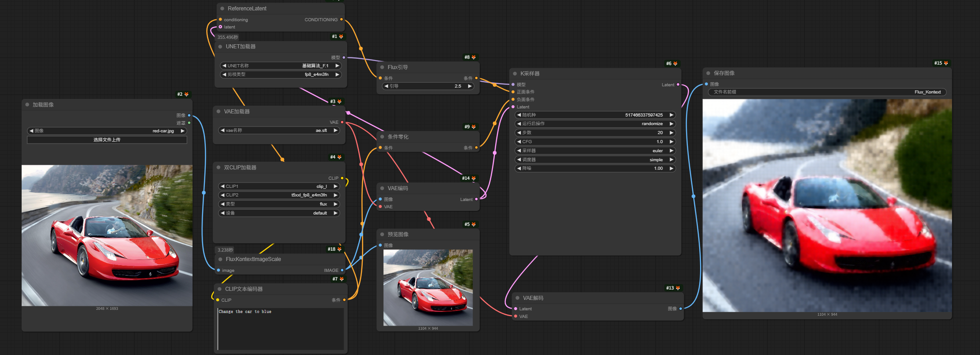
Task: Click the 选择文件上传 upload button
Action: click(107, 140)
